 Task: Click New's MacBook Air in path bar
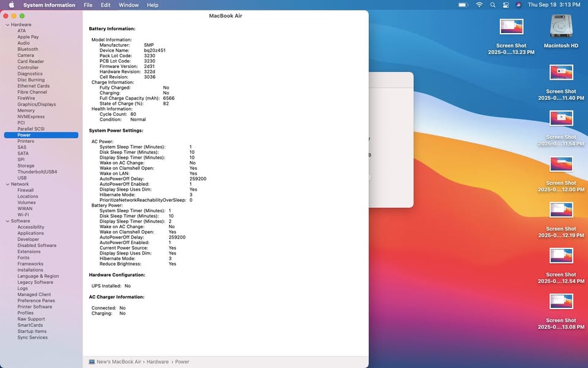point(119,362)
